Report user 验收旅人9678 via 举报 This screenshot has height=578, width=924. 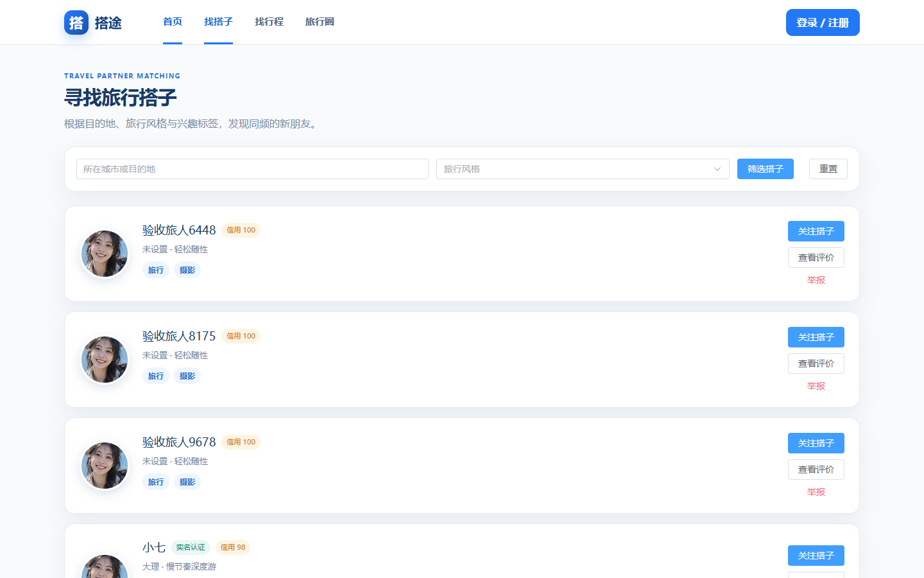point(816,492)
